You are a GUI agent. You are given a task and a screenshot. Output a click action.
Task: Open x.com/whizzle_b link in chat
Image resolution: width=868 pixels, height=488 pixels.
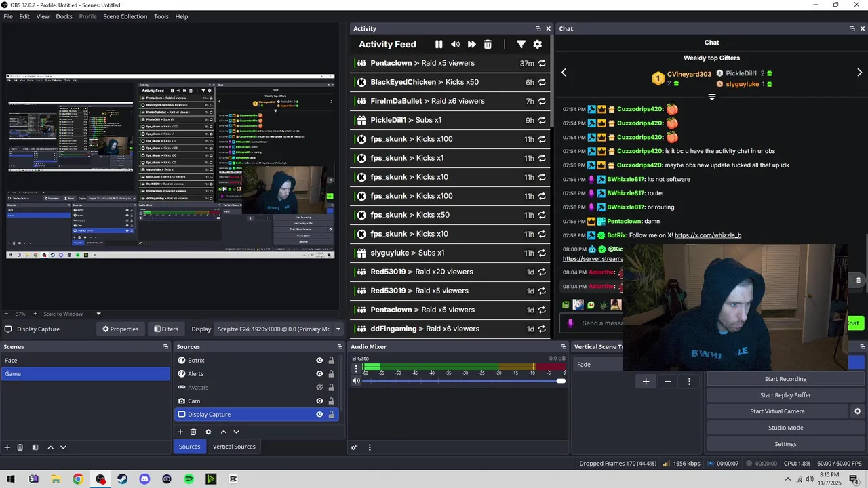[x=708, y=235]
